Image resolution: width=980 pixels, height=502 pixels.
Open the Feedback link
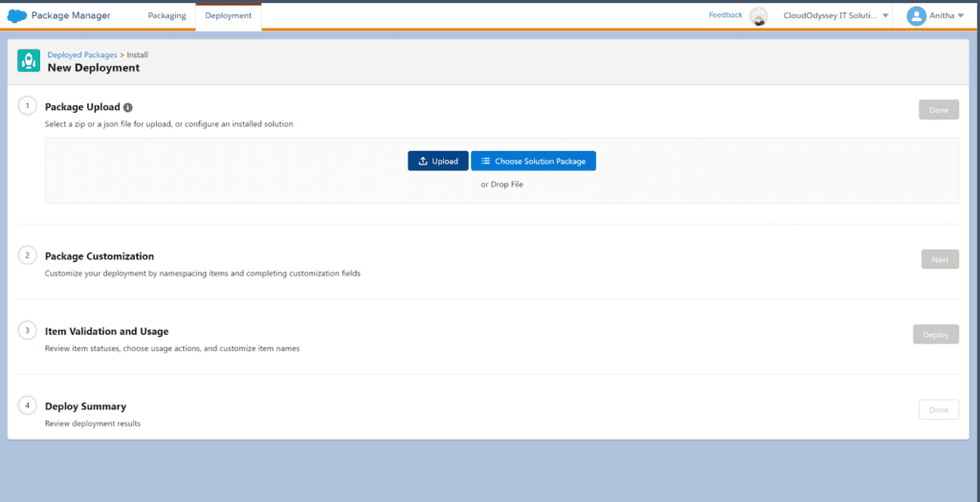click(725, 15)
